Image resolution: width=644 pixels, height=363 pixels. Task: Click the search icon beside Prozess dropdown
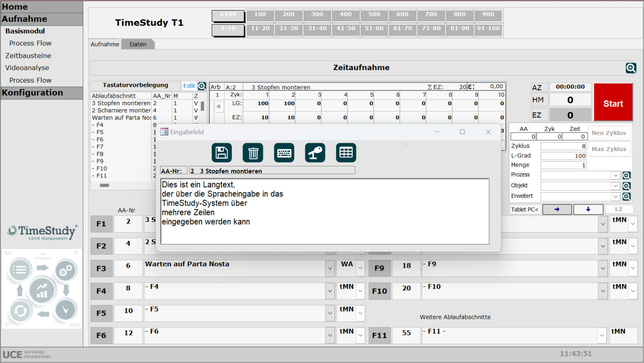(x=626, y=175)
